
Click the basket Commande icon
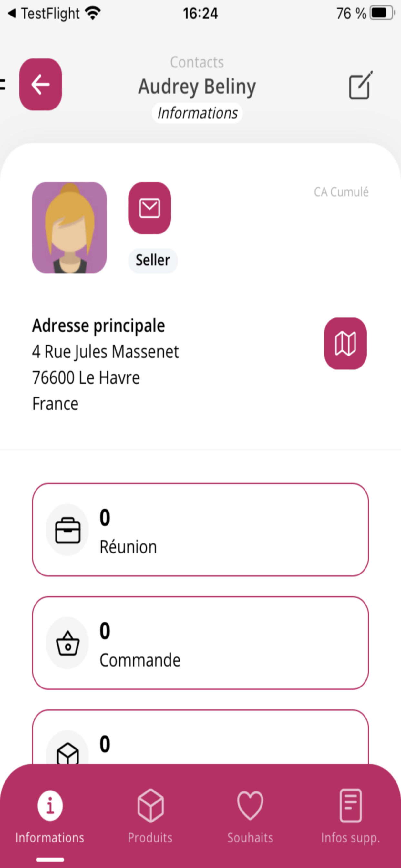pyautogui.click(x=67, y=643)
